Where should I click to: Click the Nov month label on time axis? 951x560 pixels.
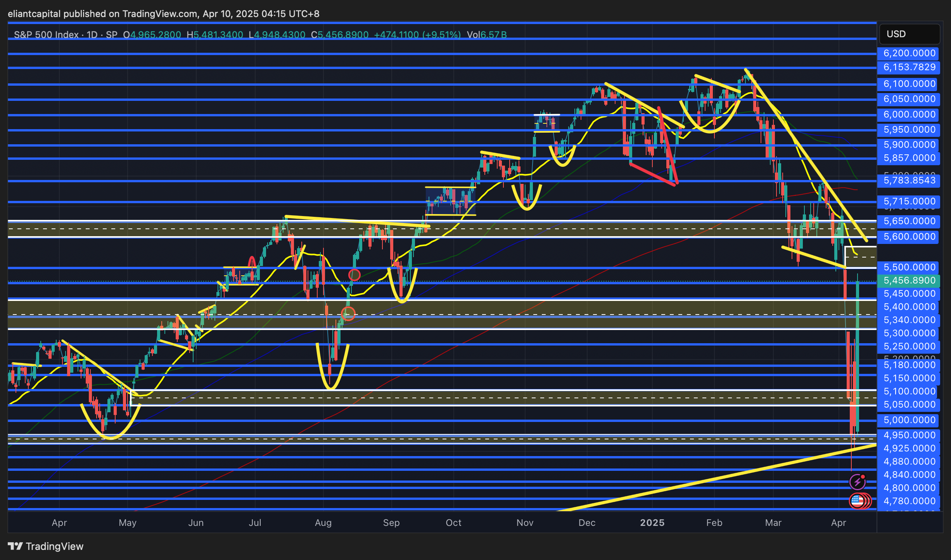(x=525, y=523)
